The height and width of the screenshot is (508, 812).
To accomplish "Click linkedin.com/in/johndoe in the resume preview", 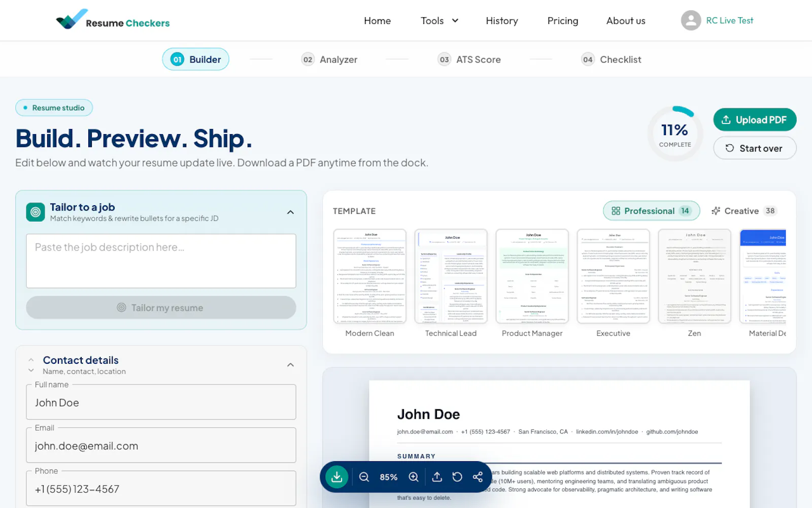I will (607, 432).
